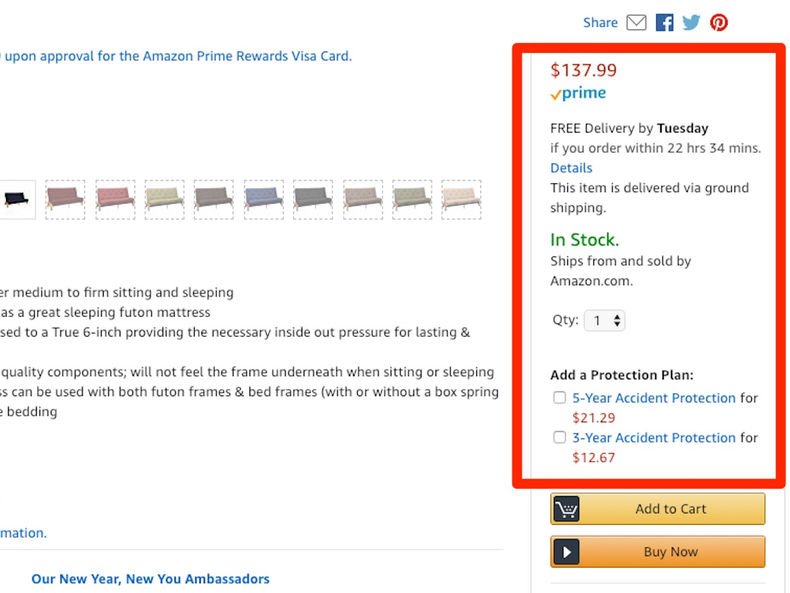This screenshot has width=790, height=593.
Task: Share product on Facebook
Action: (664, 22)
